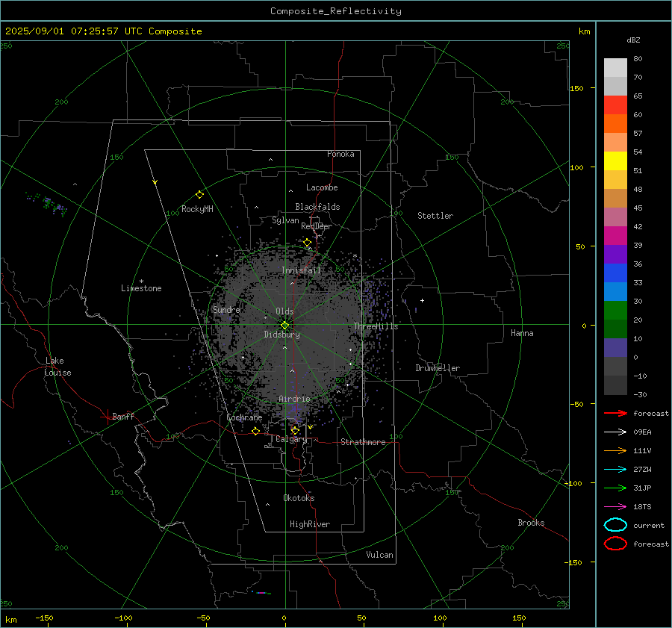Select the red 'forecast' ellipse icon
Image resolution: width=672 pixels, height=628 pixels.
[615, 544]
